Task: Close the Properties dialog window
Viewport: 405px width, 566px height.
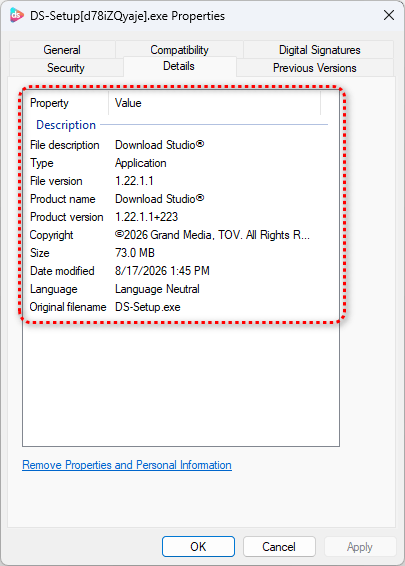Action: (389, 15)
